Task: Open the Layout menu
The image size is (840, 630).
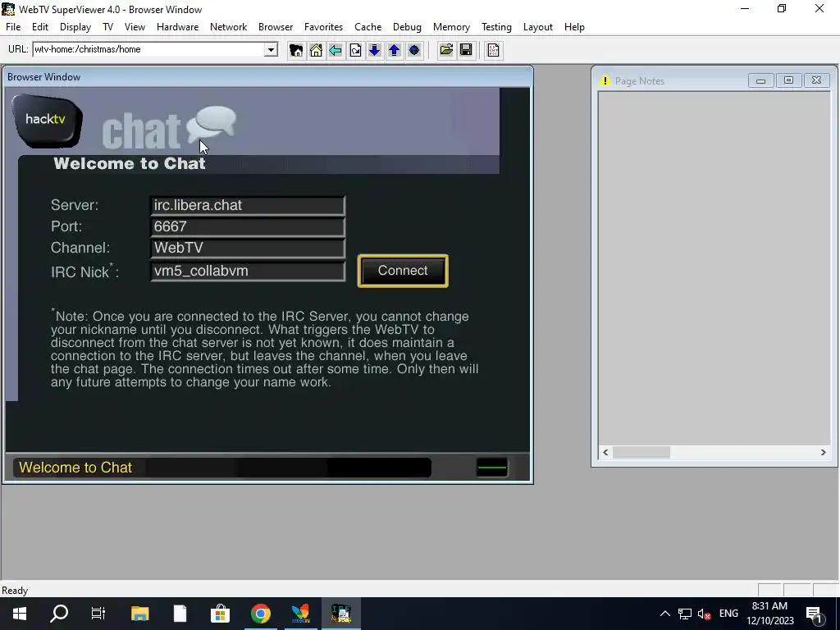Action: click(x=538, y=27)
